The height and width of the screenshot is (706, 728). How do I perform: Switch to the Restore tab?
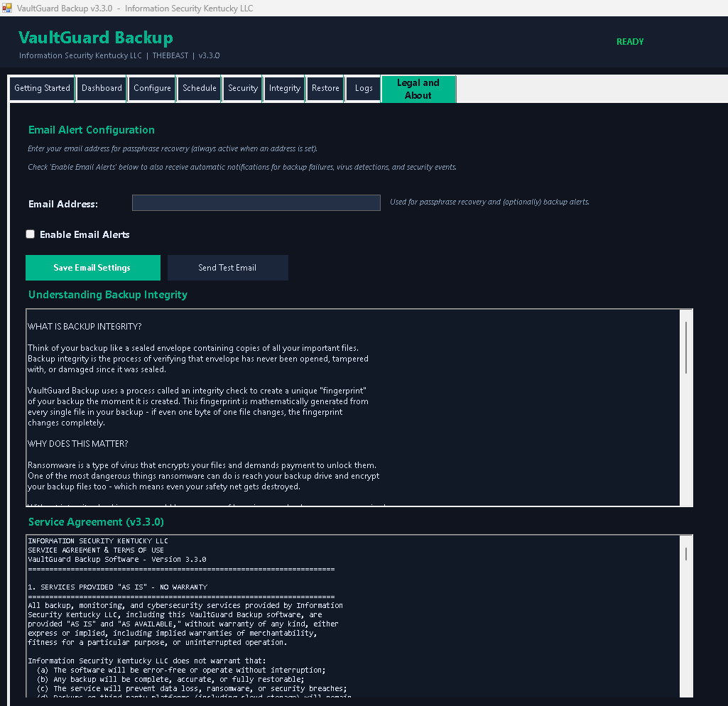point(325,88)
